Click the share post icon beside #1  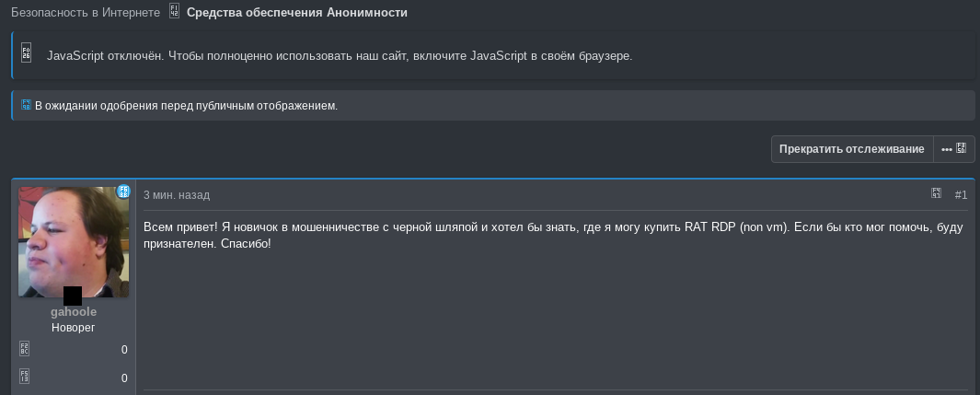click(936, 193)
